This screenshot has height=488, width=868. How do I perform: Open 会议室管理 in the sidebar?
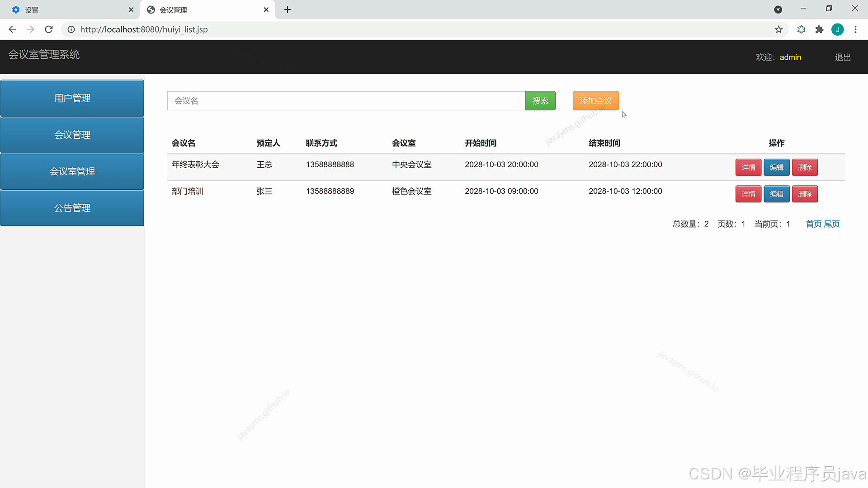(72, 171)
